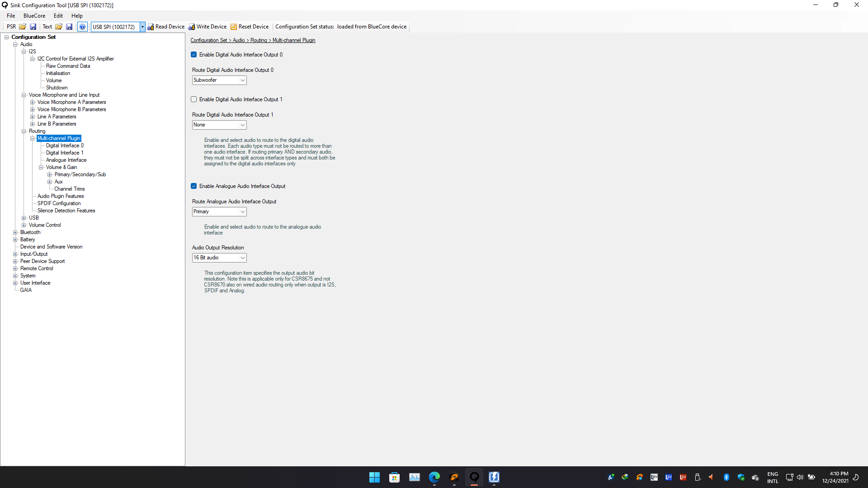Expand the USB tree node
Image resolution: width=868 pixels, height=488 pixels.
pos(24,218)
